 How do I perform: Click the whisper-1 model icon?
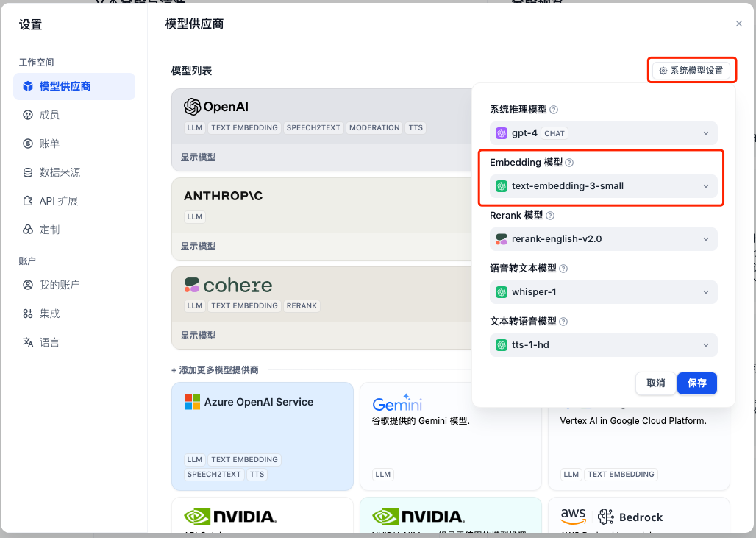(502, 292)
